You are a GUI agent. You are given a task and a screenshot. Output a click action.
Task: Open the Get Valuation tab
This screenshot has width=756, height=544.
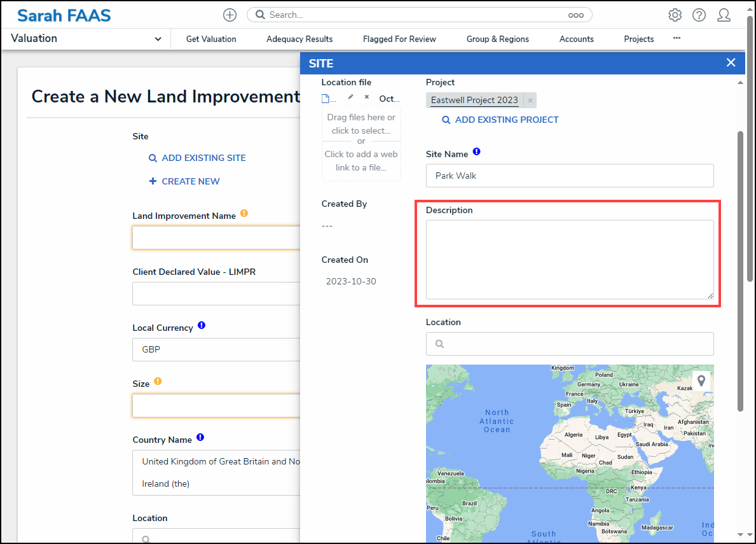click(x=211, y=39)
